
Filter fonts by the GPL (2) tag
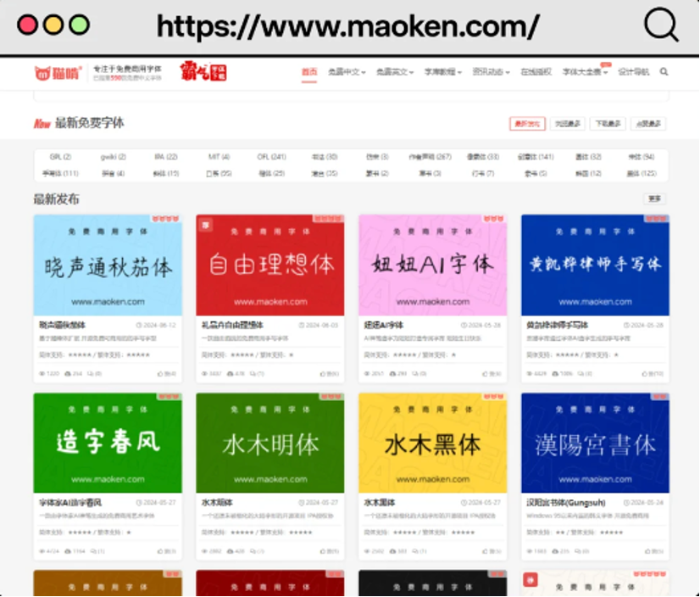pos(60,157)
